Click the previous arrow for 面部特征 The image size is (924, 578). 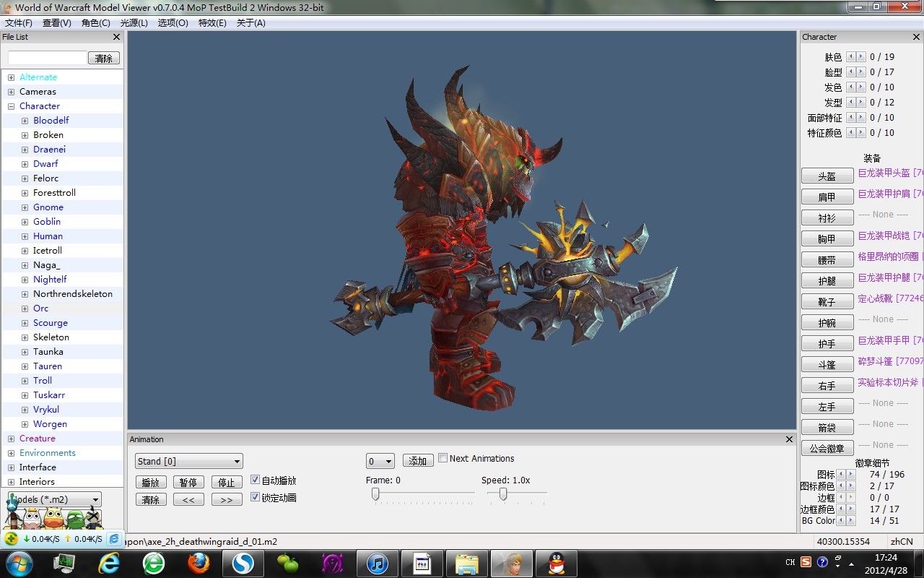pos(852,117)
